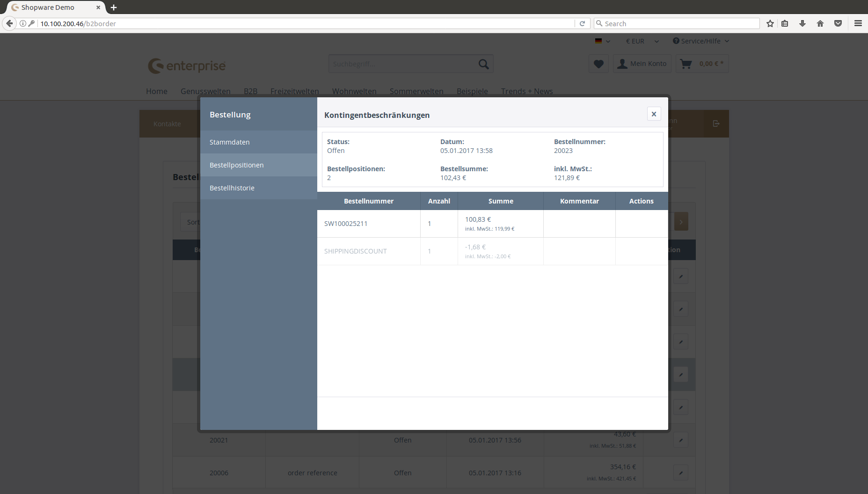Click the wishlist heart icon
Screen dimensions: 868x494
tap(598, 64)
